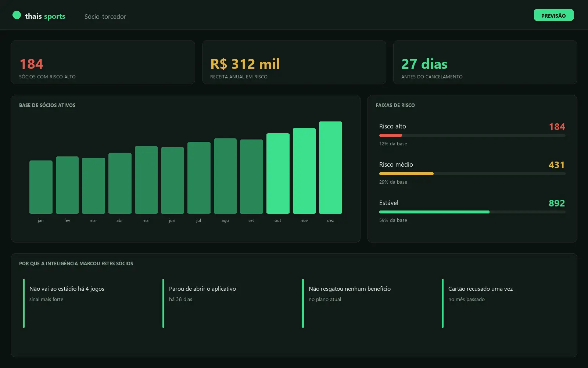588x368 pixels.
Task: Select the nov bar in the chart
Action: tap(304, 171)
